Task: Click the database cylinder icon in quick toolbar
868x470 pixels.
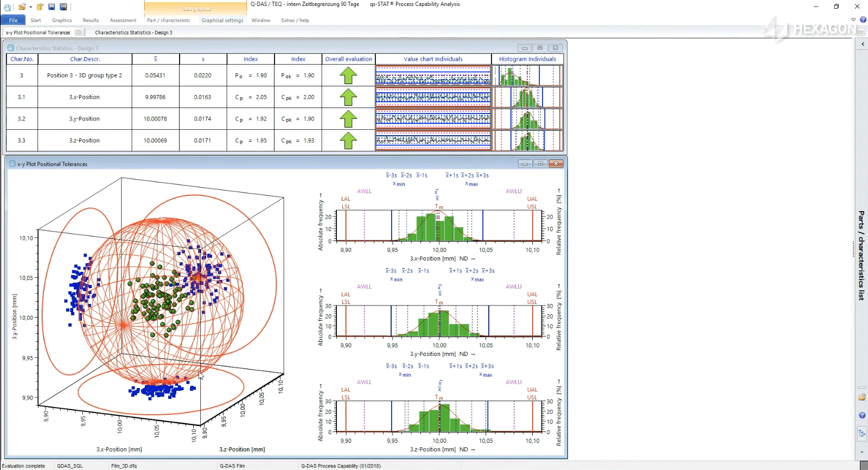Action: tap(40, 7)
